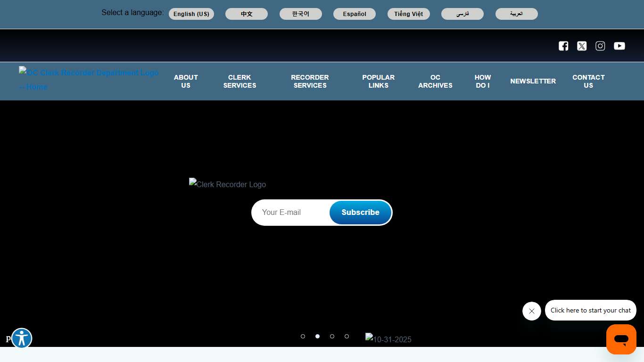This screenshot has width=644, height=362.
Task: Open the Facebook social icon
Action: tap(563, 46)
